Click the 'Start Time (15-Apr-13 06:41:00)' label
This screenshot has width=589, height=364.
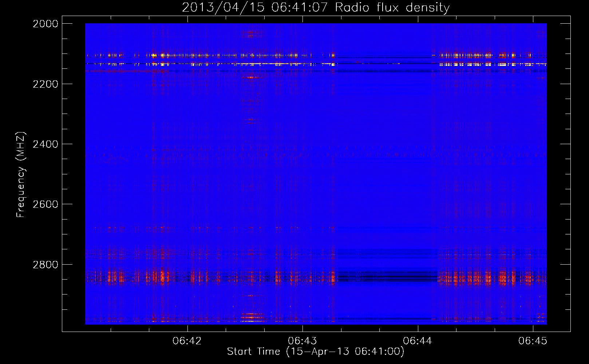click(316, 352)
